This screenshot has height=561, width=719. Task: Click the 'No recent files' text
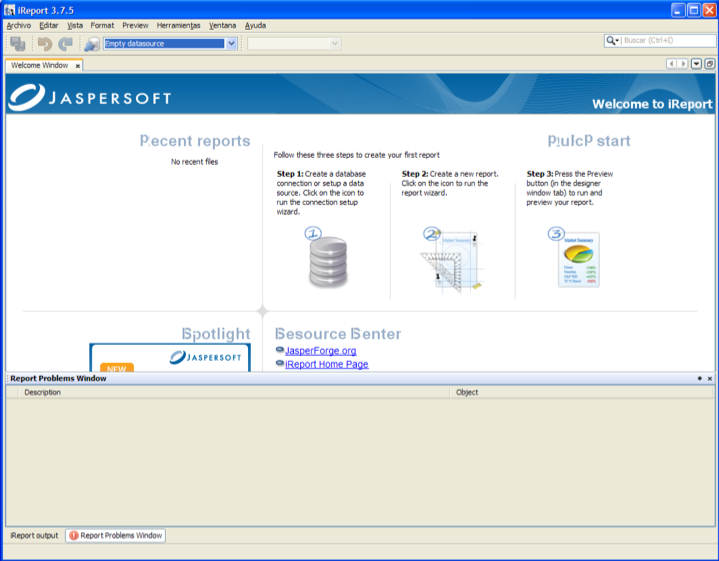(x=194, y=161)
